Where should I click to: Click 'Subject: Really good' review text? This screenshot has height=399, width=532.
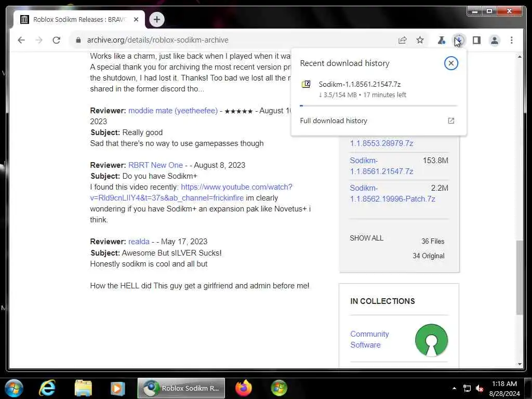click(x=127, y=132)
